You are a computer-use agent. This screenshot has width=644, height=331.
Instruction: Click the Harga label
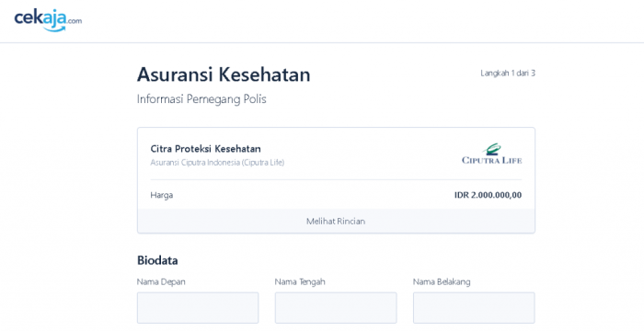[161, 195]
